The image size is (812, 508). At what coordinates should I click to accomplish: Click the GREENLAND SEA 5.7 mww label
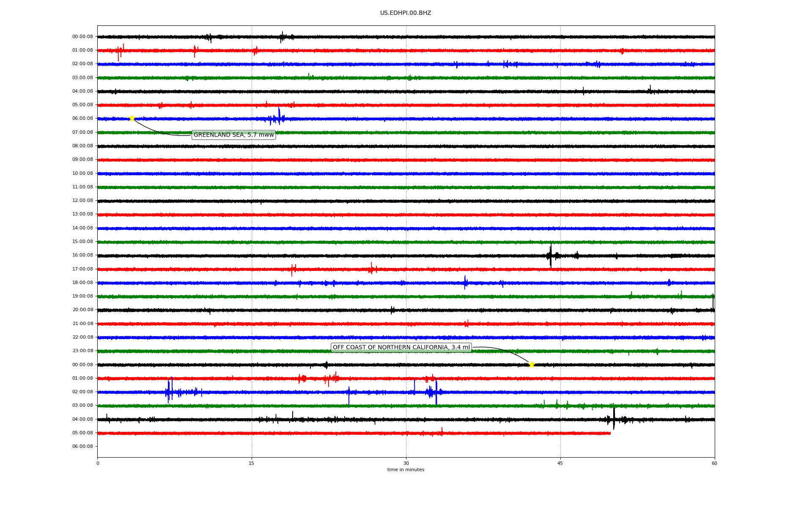[x=233, y=135]
